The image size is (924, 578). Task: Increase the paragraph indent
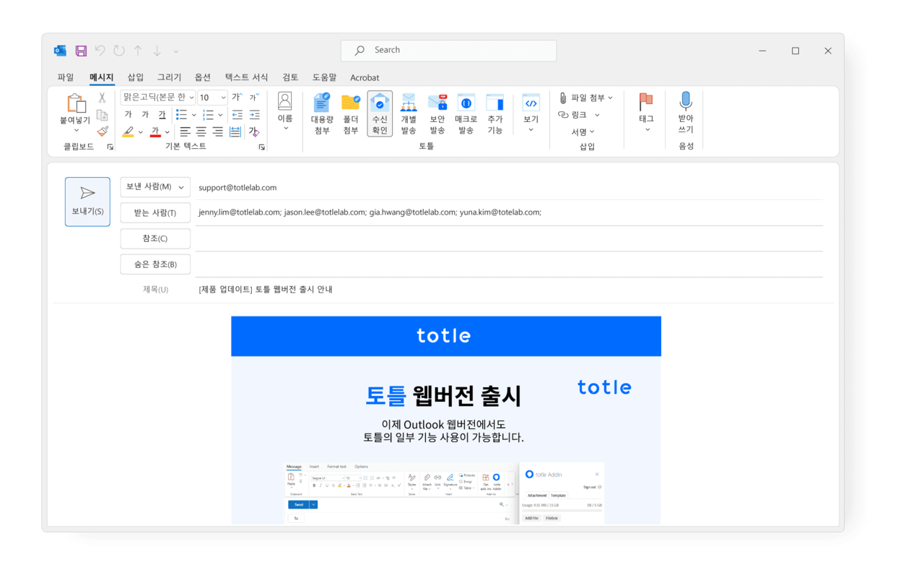pyautogui.click(x=254, y=114)
